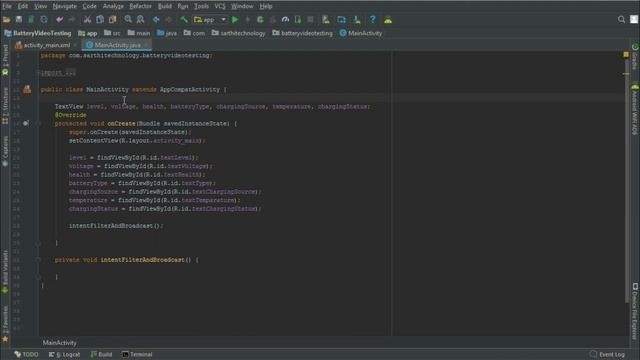Open the Logcat tool window
The height and width of the screenshot is (360, 640).
click(x=64, y=354)
